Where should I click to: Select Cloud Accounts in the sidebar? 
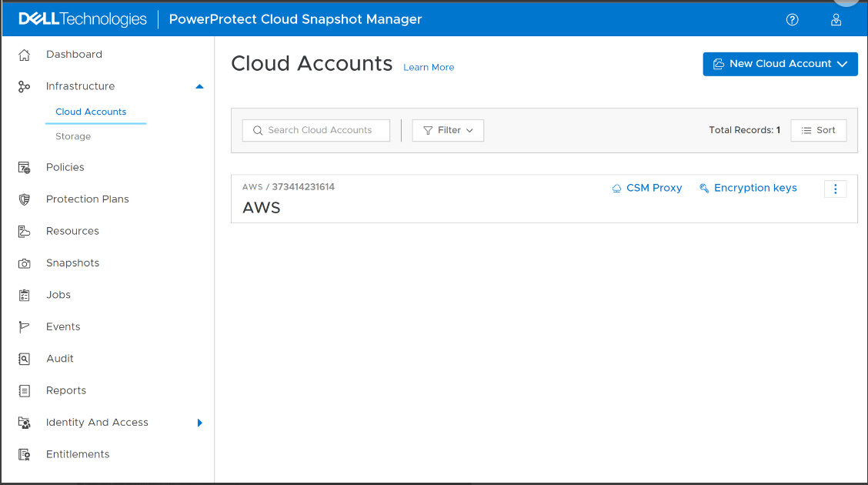point(91,112)
